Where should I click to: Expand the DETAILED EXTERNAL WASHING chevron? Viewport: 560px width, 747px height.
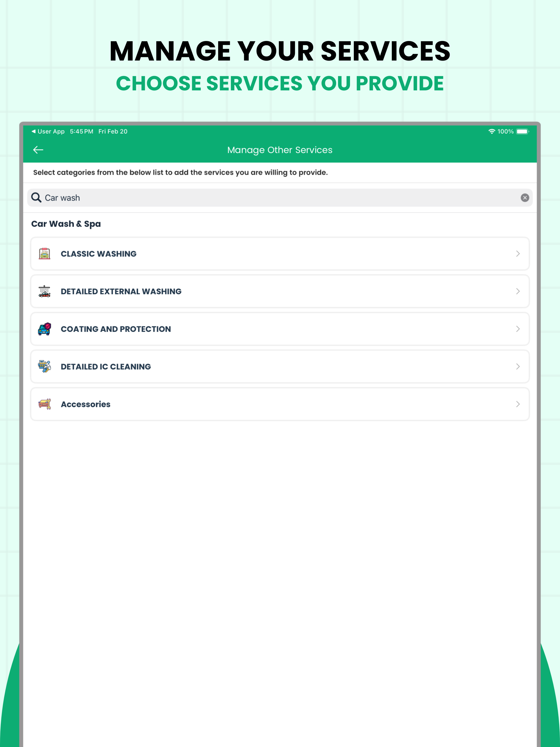coord(518,291)
